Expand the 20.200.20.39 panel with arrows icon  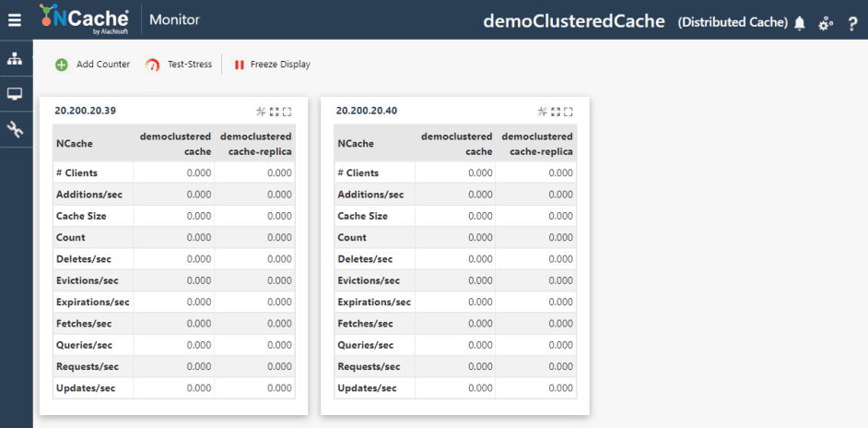tap(274, 112)
